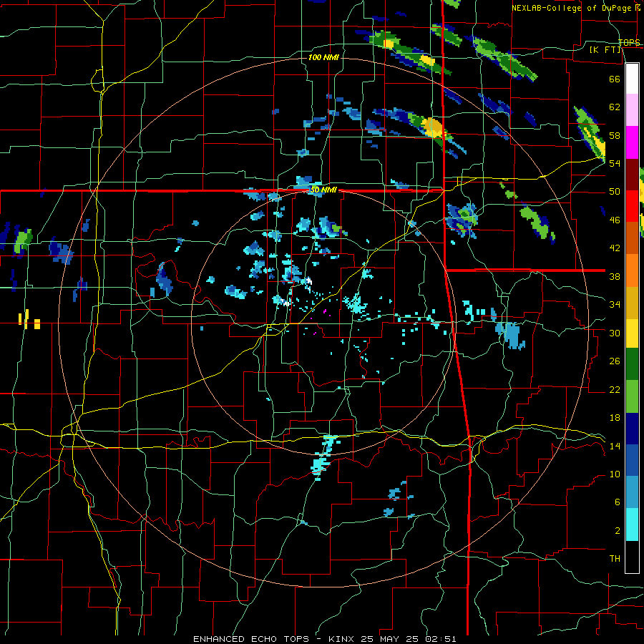
Task: Click the 2 legend value
Action: (x=617, y=531)
